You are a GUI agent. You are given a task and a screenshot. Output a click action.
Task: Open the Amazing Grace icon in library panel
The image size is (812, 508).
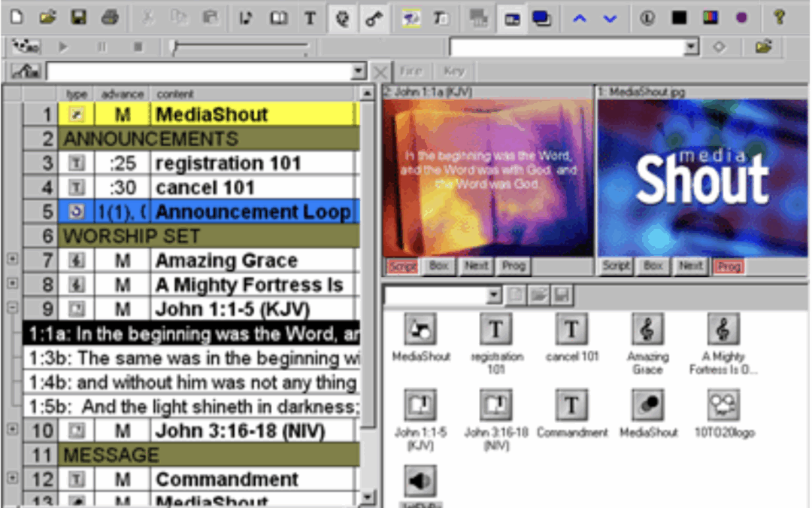[x=647, y=330]
